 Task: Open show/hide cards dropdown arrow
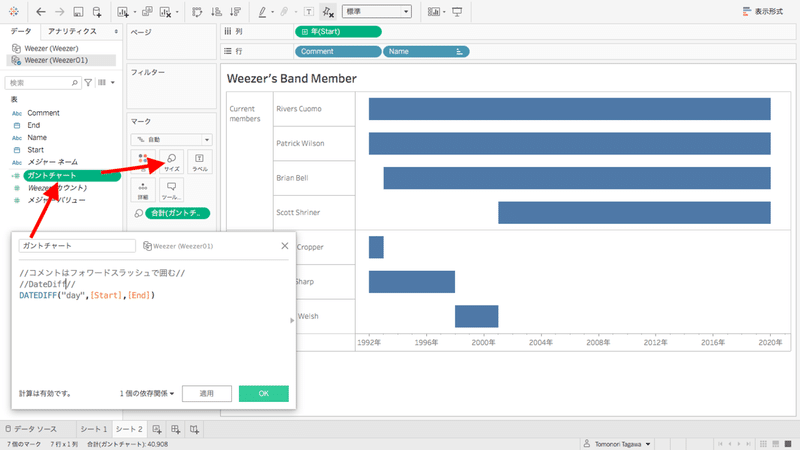coord(444,12)
